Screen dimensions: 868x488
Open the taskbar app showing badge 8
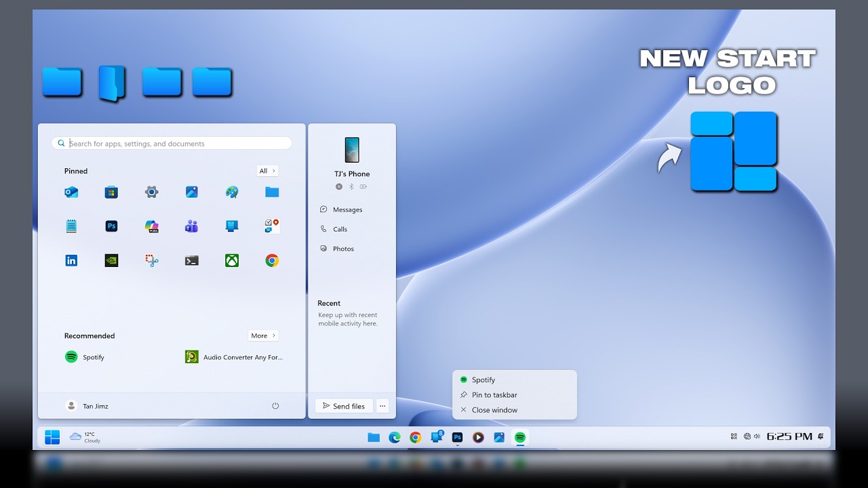point(437,438)
